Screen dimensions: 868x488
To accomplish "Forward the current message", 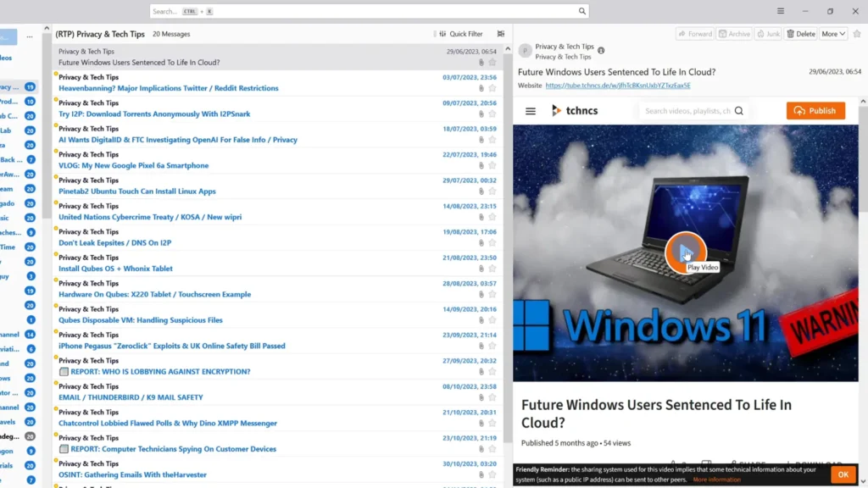I will point(695,34).
